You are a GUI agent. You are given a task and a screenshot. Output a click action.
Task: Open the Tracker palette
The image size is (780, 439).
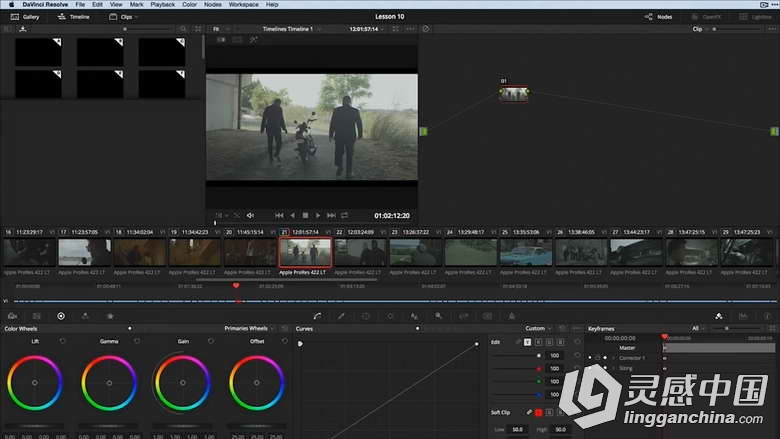click(x=390, y=316)
